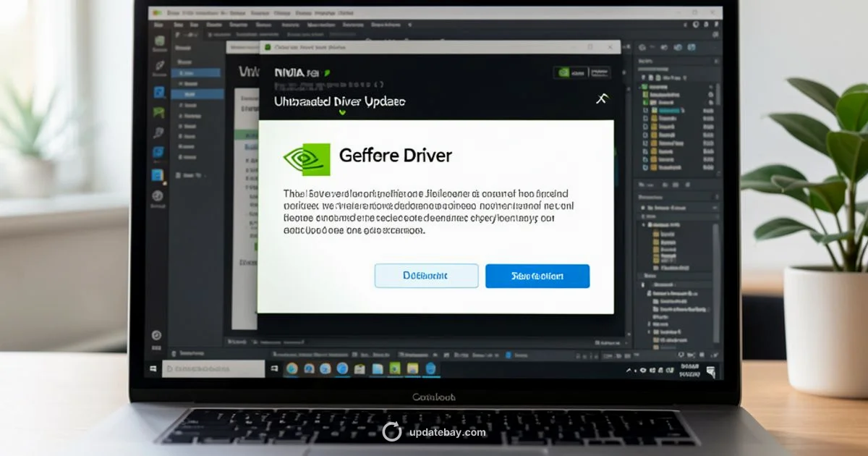Viewport: 868px width, 456px height.
Task: Open the pin tool icon in the dark header
Action: (602, 98)
